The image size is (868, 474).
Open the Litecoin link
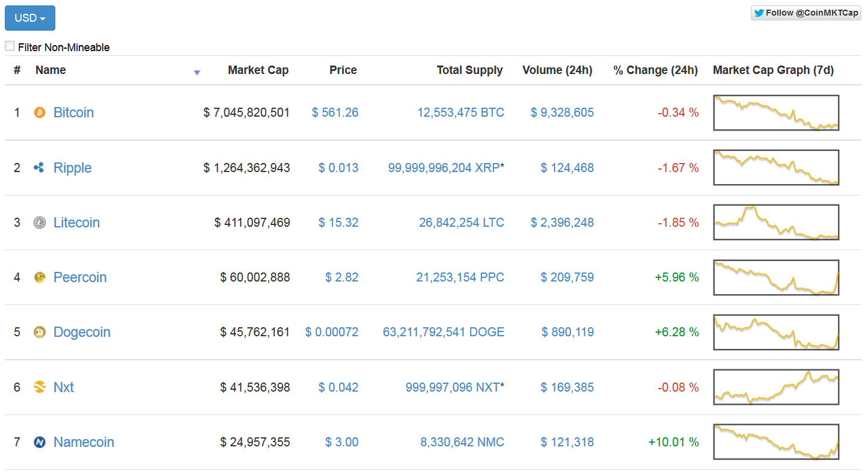click(x=76, y=223)
